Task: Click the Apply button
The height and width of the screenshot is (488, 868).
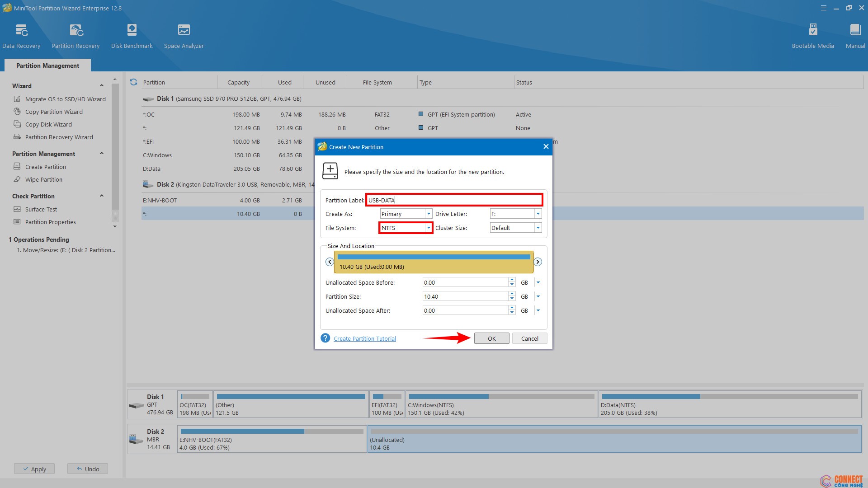Action: tap(34, 469)
